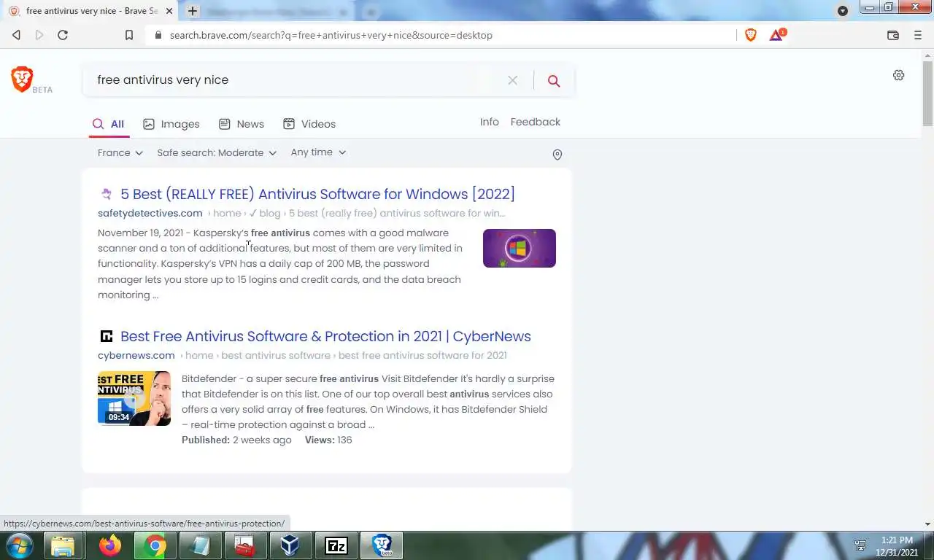Open VirtualBox from taskbar

click(x=290, y=545)
